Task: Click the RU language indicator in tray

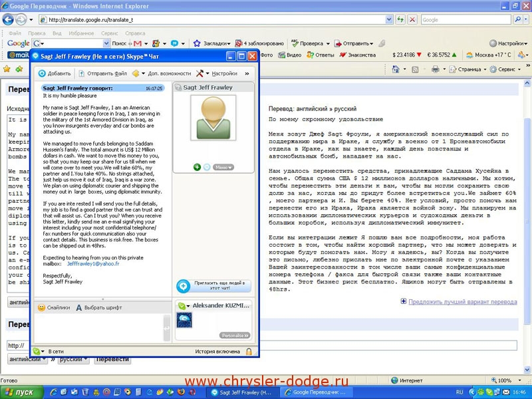Action: (460, 392)
